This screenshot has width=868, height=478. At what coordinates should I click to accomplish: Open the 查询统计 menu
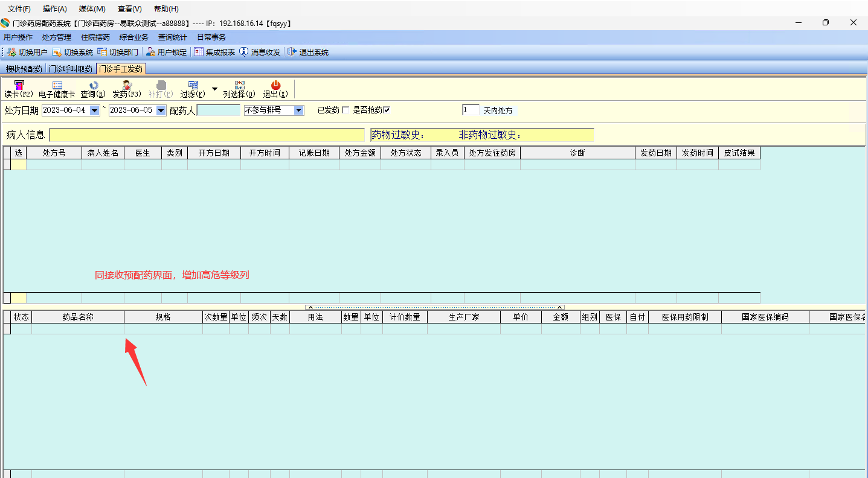click(173, 37)
